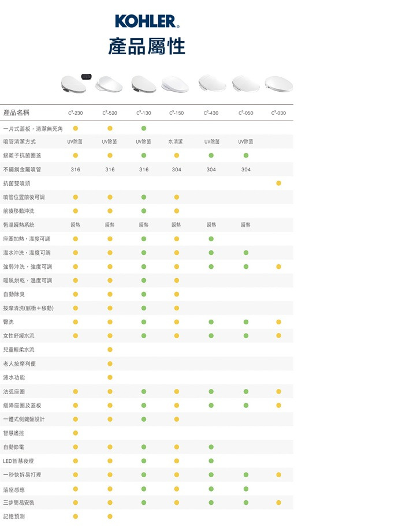
Task: Select the C3-520 toilet seat image
Action: [109, 84]
